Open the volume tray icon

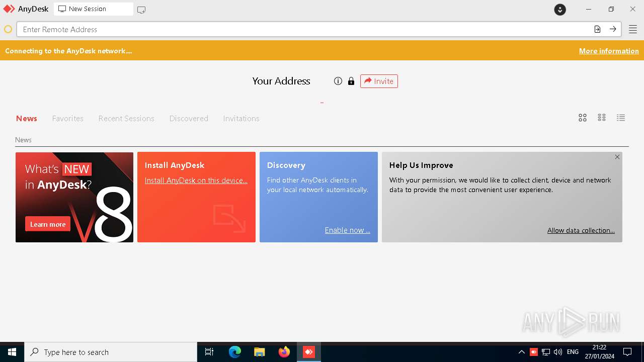[558, 352]
